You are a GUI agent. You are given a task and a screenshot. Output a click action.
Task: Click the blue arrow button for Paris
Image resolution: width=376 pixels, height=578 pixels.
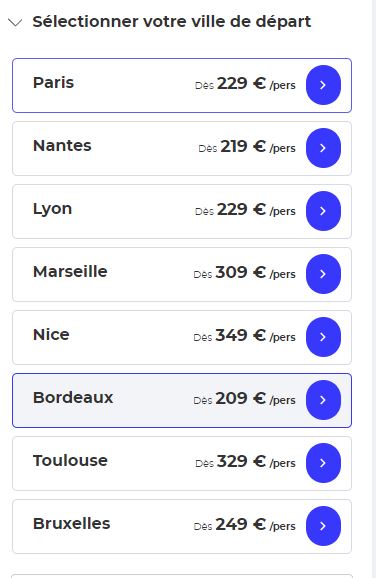(x=323, y=85)
